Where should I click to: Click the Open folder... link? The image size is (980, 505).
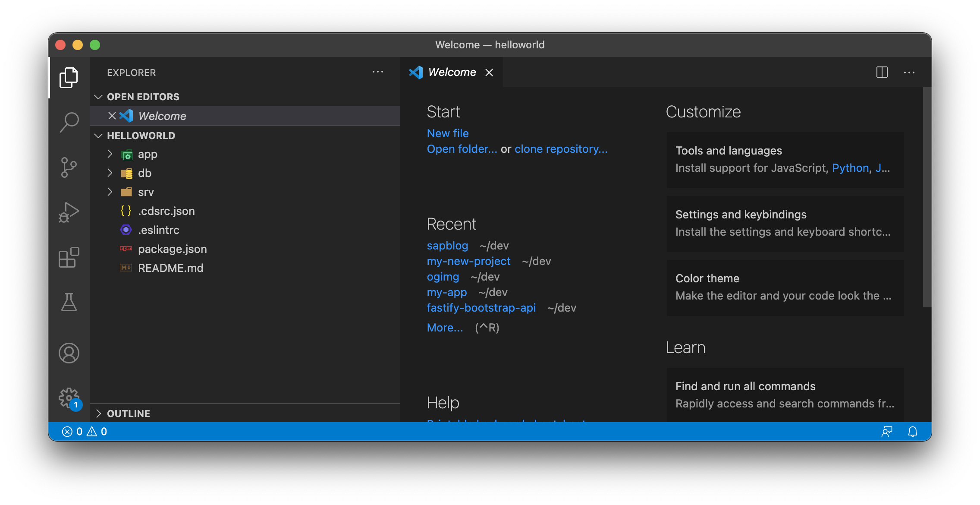[x=462, y=149]
